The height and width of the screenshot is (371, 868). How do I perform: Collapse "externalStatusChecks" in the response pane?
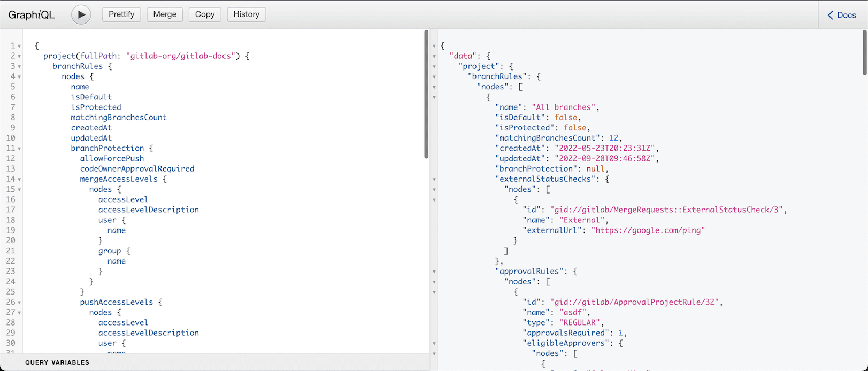[434, 180]
